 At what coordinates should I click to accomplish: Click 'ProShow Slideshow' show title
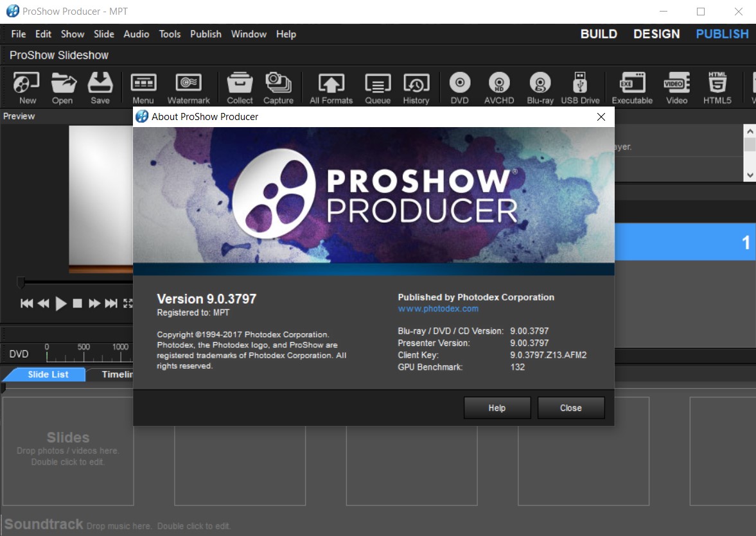click(x=59, y=55)
